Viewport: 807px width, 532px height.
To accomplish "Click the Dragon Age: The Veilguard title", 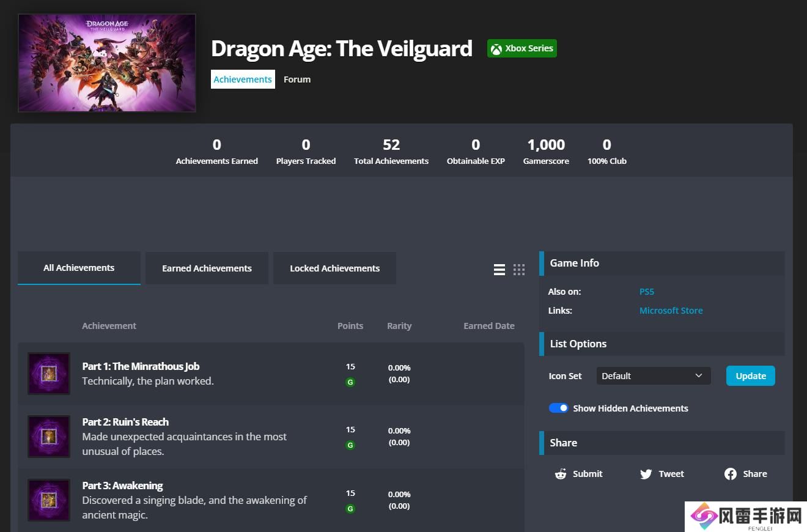I will (342, 48).
